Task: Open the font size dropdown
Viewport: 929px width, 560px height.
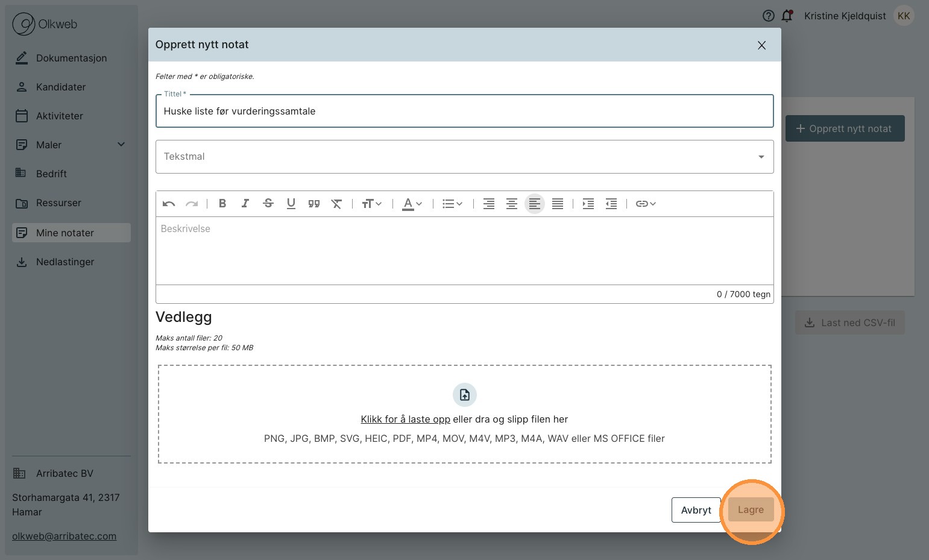Action: tap(371, 204)
